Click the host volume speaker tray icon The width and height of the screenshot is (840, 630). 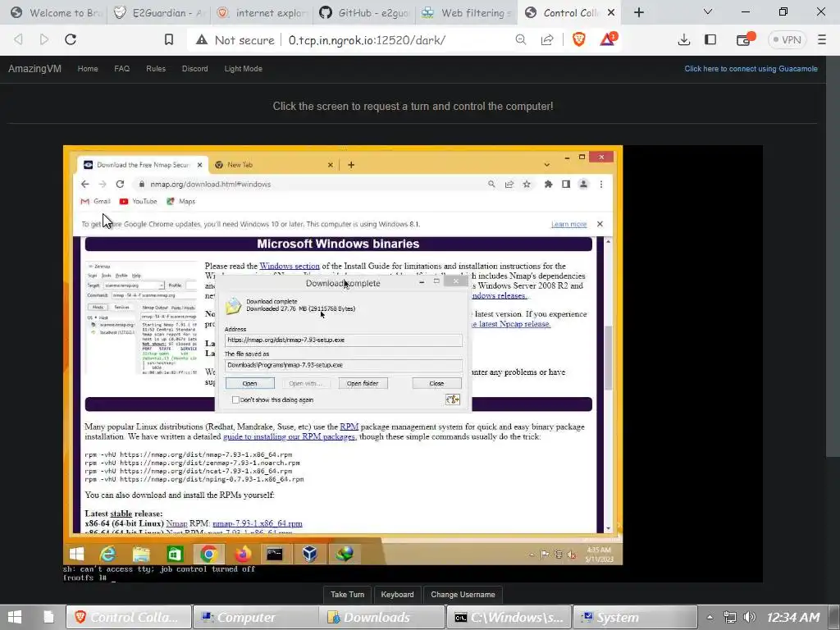coord(750,617)
